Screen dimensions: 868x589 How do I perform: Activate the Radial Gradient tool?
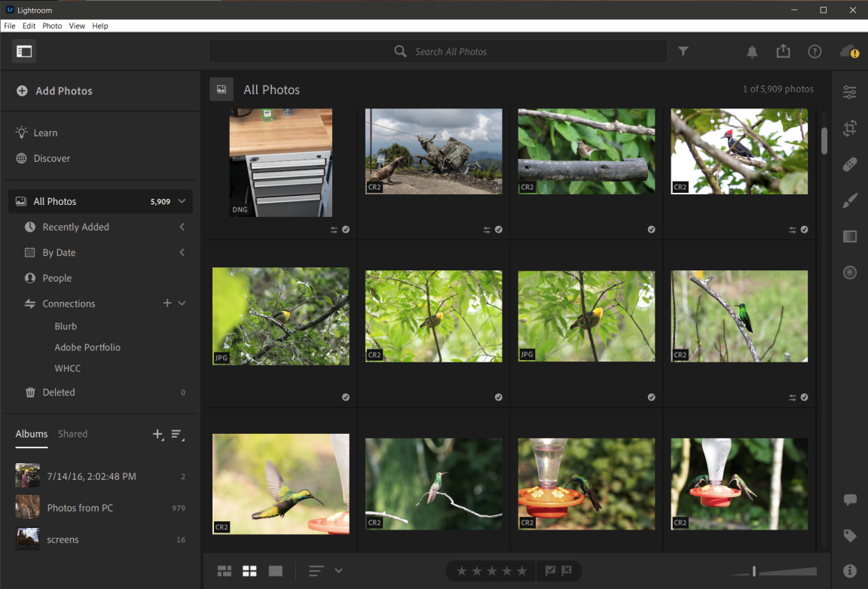(850, 273)
